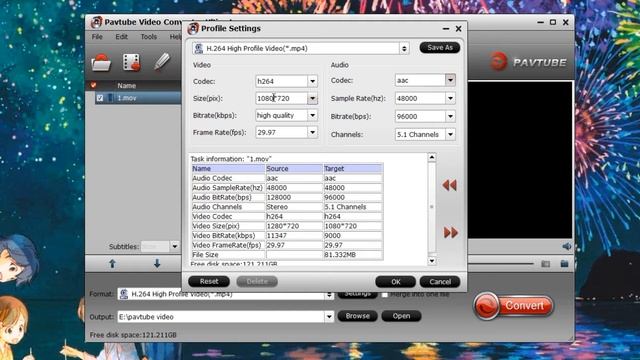640x360 pixels.
Task: Minimize the Profile Settings dialog
Action: click(x=446, y=29)
